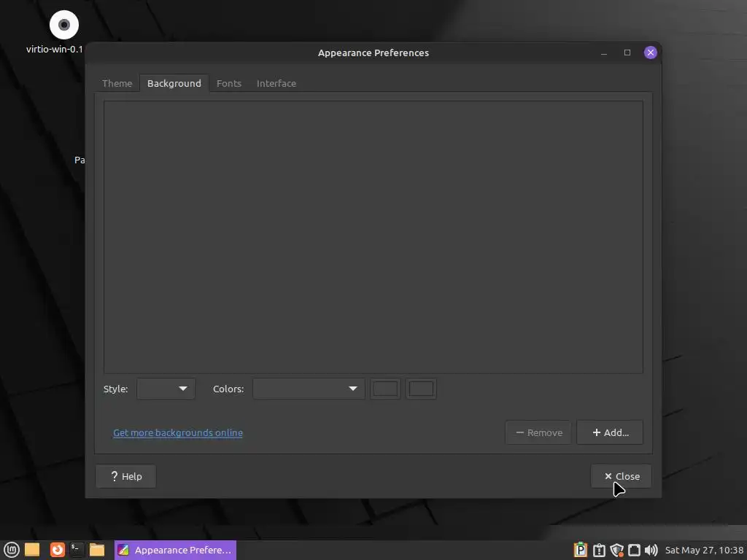Launch Firefox from the panel
747x560 pixels.
pyautogui.click(x=58, y=550)
